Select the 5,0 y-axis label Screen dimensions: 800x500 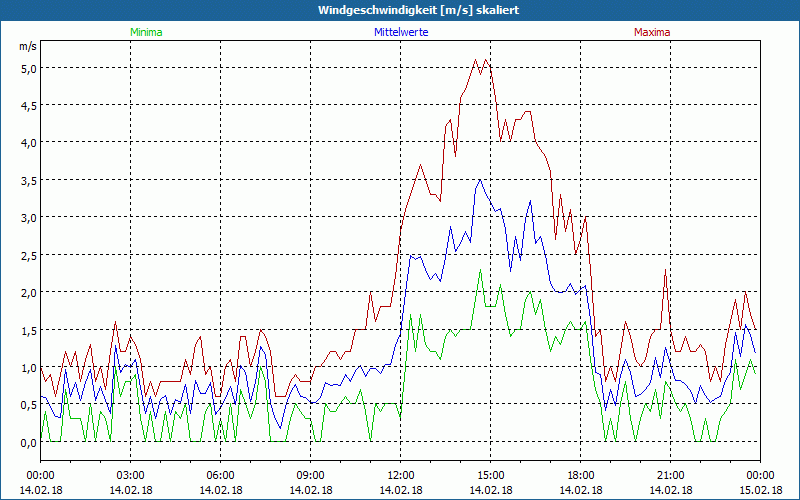pos(29,68)
